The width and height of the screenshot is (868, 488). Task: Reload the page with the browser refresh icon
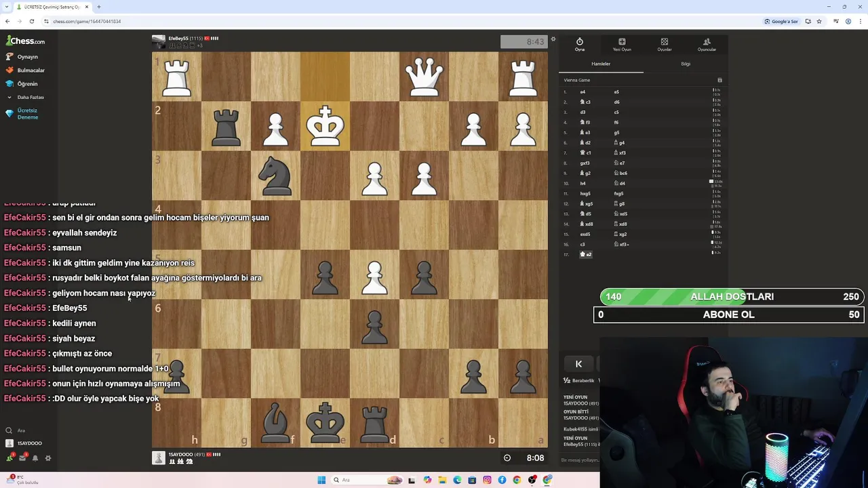tap(31, 21)
